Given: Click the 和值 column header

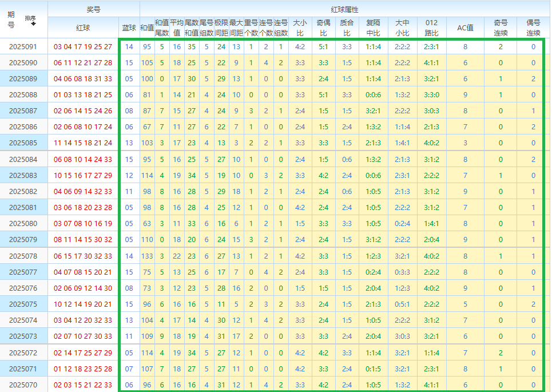Looking at the screenshot, I should [x=147, y=28].
